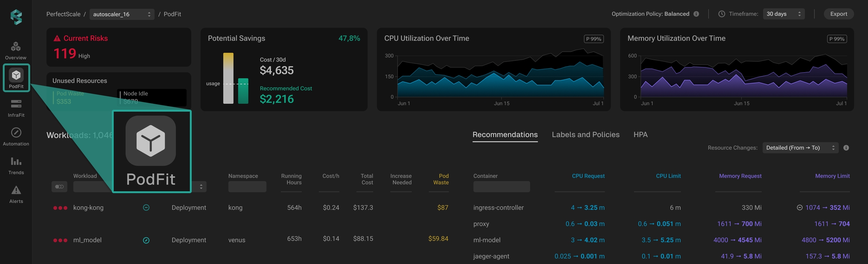Open the Trends sidebar icon

pos(16,165)
